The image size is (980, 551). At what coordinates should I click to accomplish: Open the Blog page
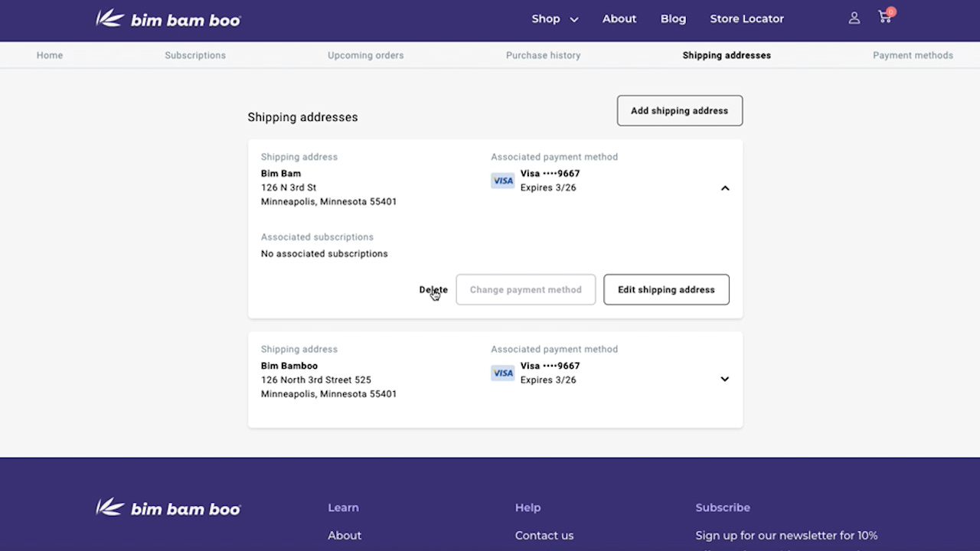pos(674,18)
